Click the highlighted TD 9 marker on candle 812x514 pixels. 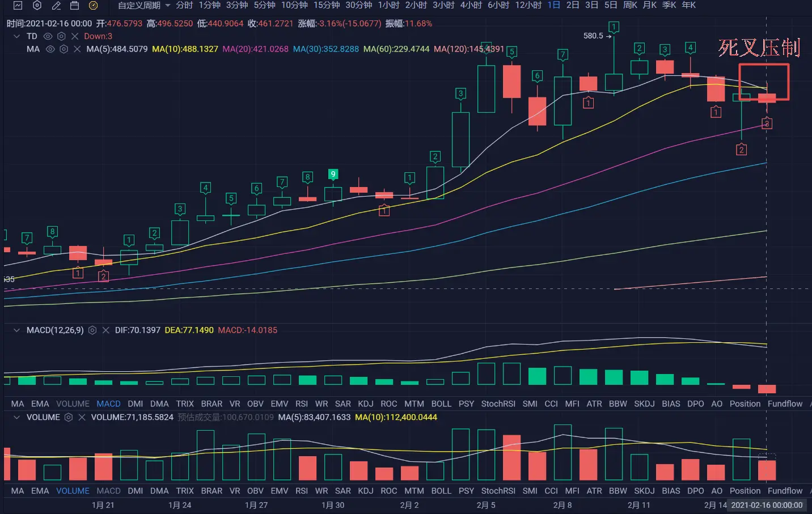pos(333,174)
